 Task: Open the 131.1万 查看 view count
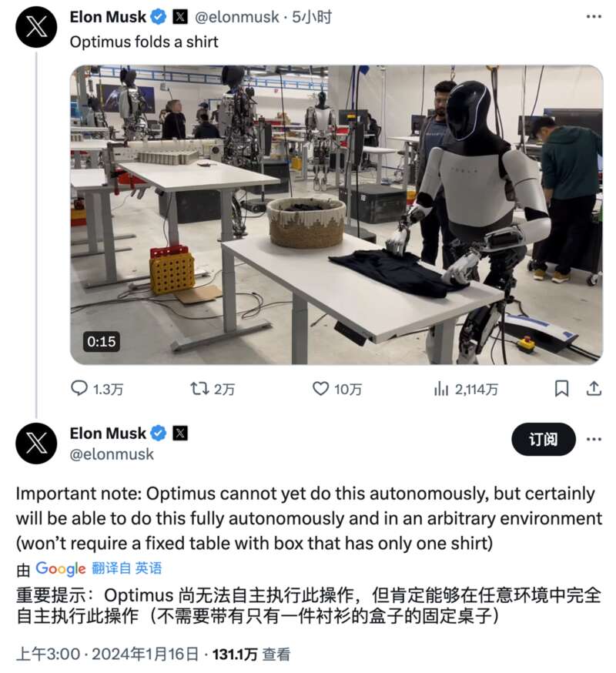[x=252, y=654]
